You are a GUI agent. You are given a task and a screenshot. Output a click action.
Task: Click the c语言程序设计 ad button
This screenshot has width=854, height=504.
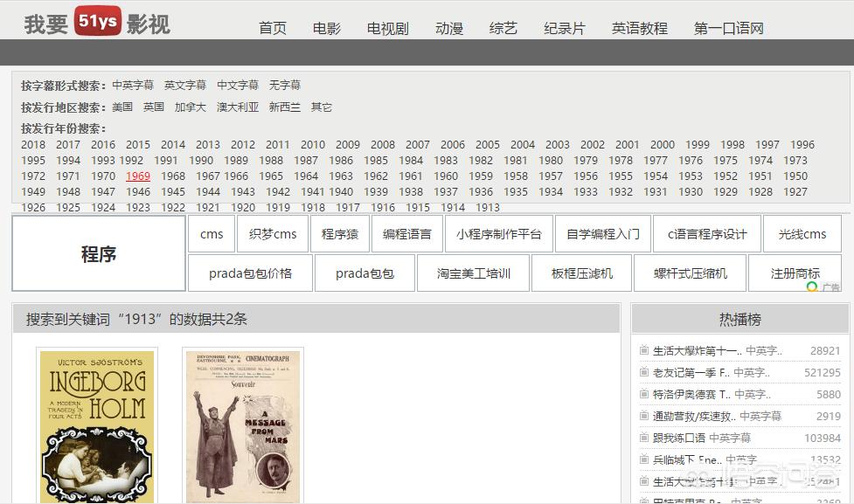click(x=707, y=234)
